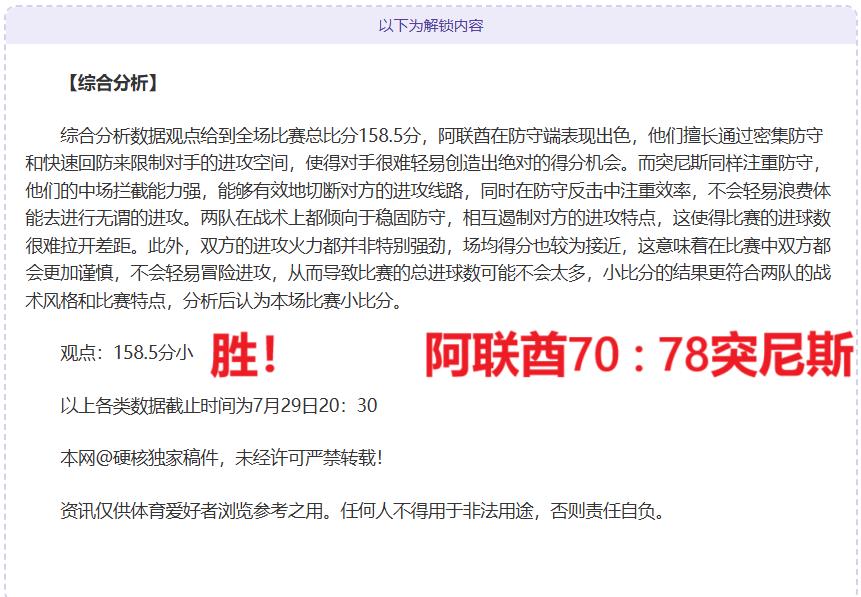The height and width of the screenshot is (597, 861).
Task: Click the paragraph line starting 很难拉开差距
Action: click(428, 246)
